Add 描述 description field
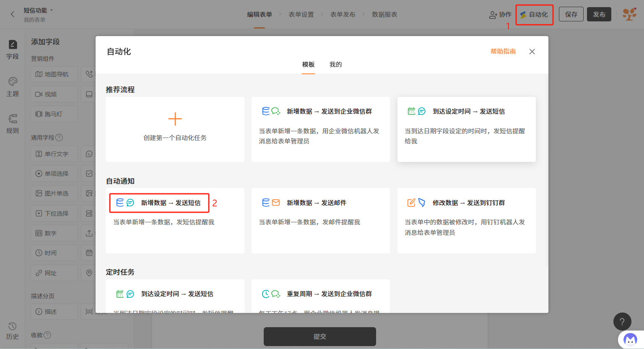Viewport: 644px width, 349px height. tap(55, 312)
